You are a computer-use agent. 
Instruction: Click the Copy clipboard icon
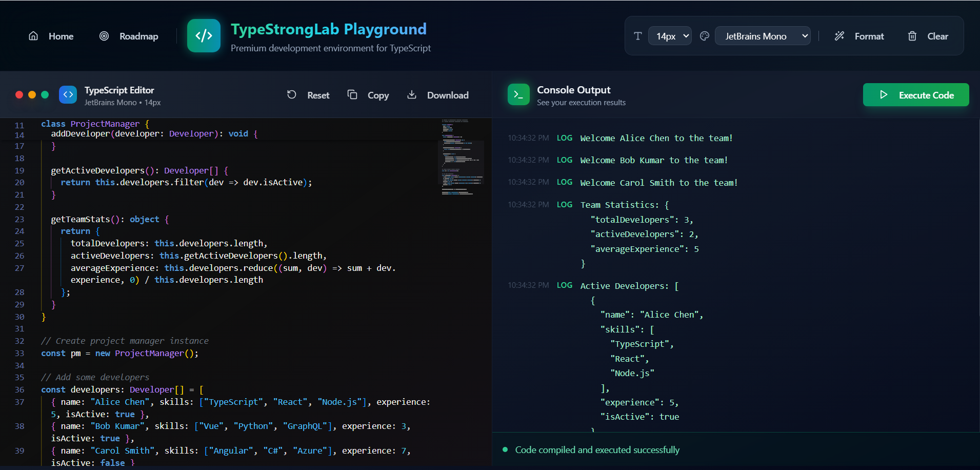(352, 94)
